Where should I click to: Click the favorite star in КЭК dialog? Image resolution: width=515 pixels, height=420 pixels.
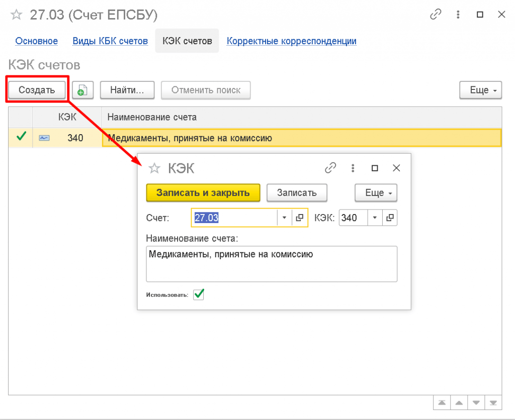(x=154, y=168)
